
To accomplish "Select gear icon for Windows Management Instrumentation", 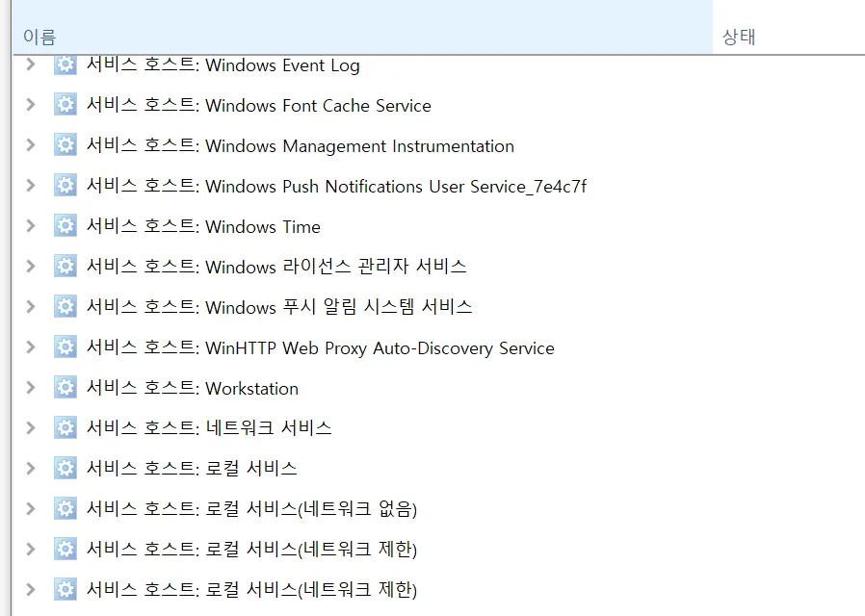I will [66, 145].
